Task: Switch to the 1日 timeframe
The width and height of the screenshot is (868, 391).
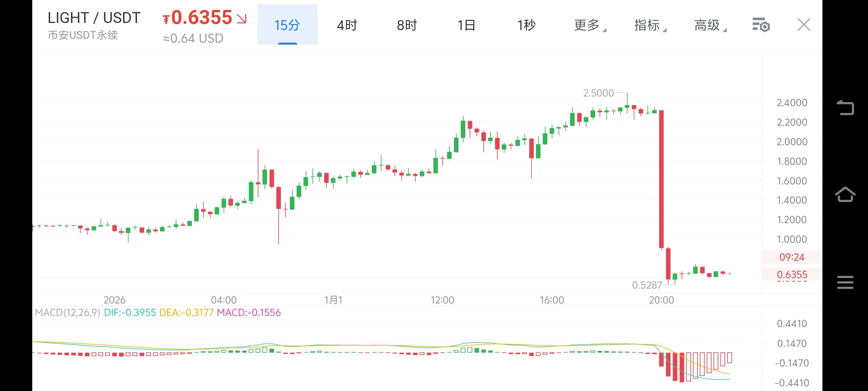Action: pos(466,25)
